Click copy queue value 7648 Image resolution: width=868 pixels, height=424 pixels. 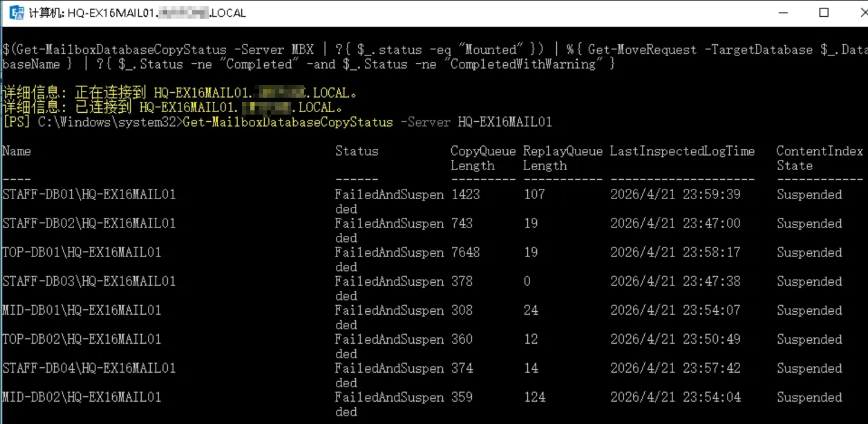point(465,253)
